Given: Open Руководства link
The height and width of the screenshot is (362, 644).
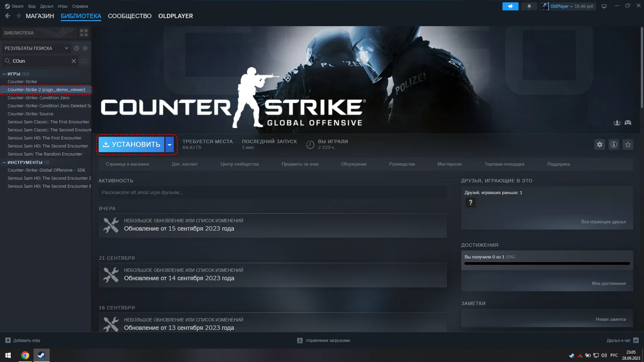Looking at the screenshot, I should [x=402, y=164].
